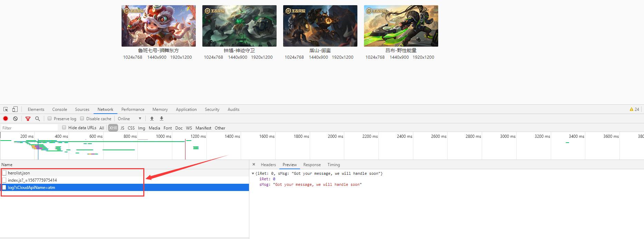Select the herolist.json request
Screen dimensions: 644x239
124,173
